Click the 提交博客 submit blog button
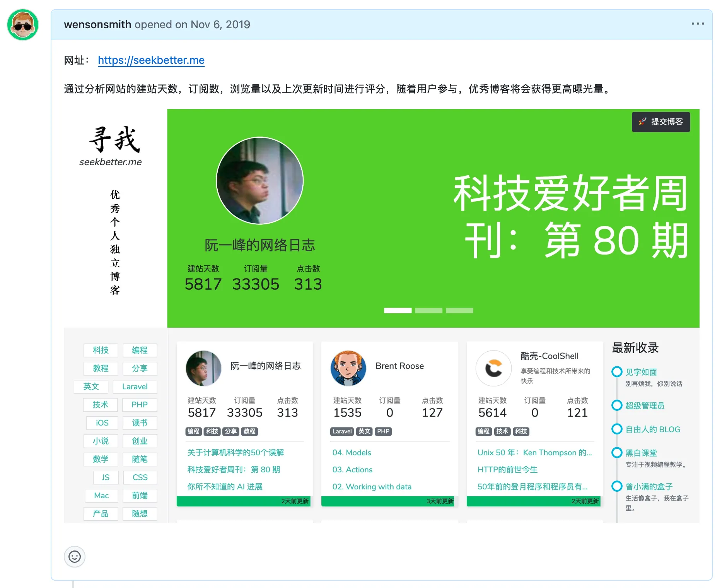This screenshot has width=727, height=588. tap(661, 122)
